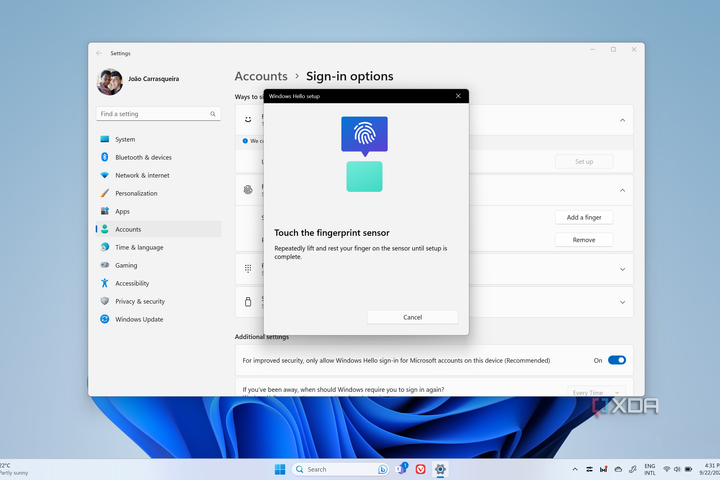This screenshot has height=480, width=720.
Task: Click the OneDrive cloud tray icon
Action: click(618, 469)
